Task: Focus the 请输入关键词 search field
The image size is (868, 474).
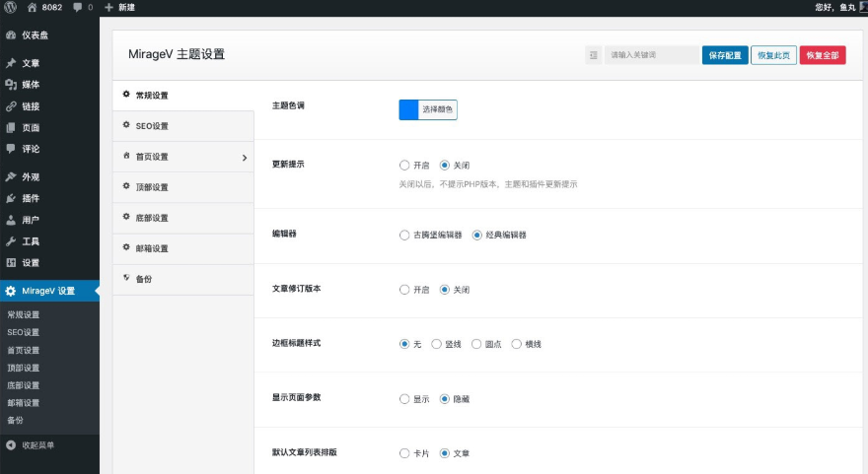Action: [651, 55]
